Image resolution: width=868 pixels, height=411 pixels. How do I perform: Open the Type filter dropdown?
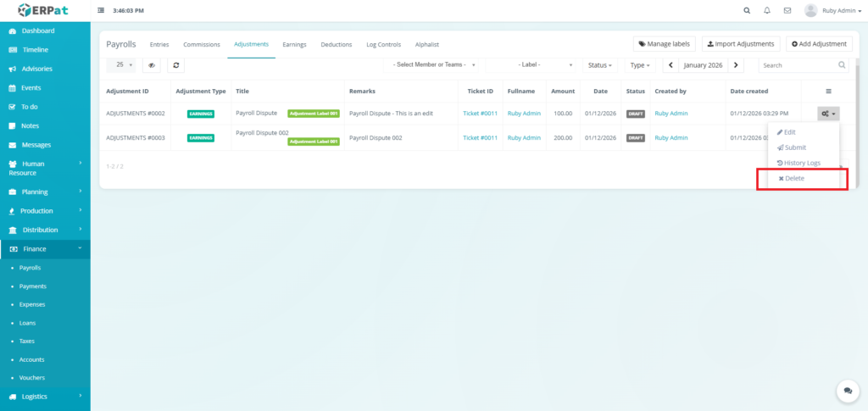[639, 65]
